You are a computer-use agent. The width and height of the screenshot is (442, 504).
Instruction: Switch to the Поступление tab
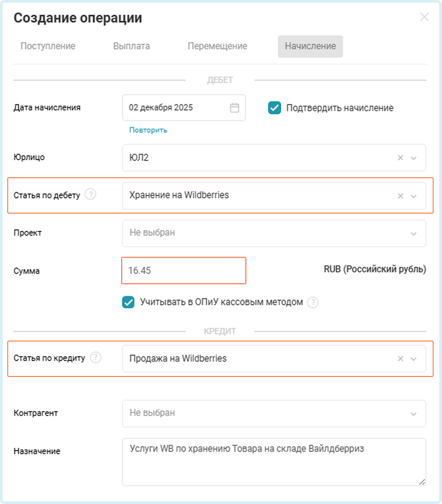point(48,46)
